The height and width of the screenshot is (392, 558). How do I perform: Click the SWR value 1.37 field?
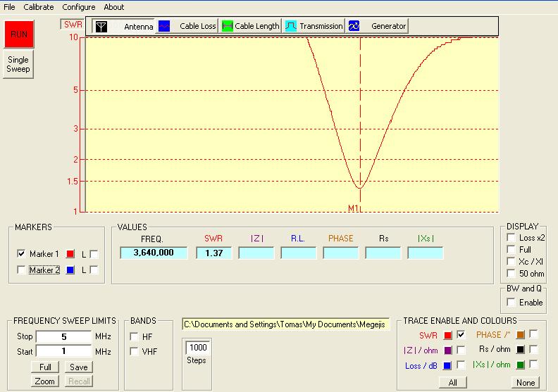(x=213, y=253)
